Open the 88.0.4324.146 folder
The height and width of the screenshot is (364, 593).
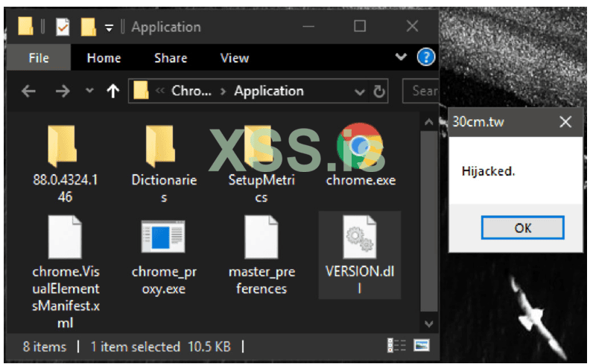point(63,147)
